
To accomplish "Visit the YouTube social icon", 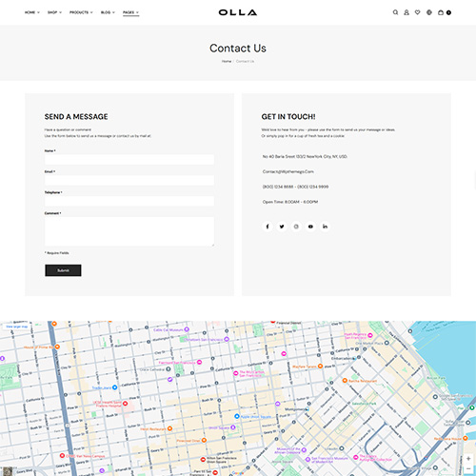I will (x=310, y=227).
